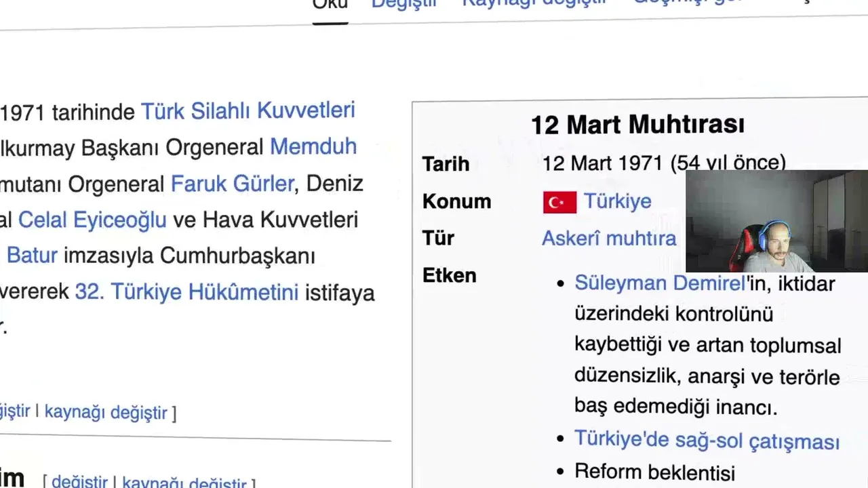Click the webcam overlay thumbnail

pyautogui.click(x=776, y=221)
